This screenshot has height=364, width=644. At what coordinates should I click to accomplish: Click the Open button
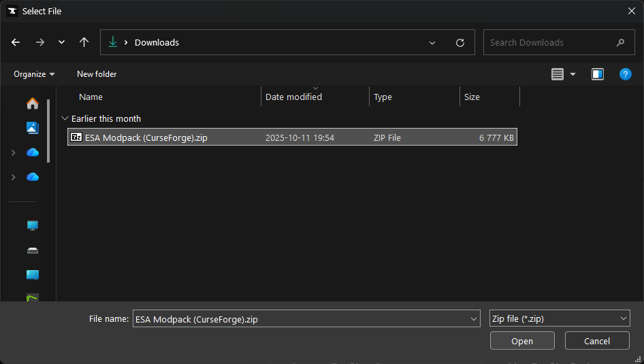pyautogui.click(x=522, y=341)
